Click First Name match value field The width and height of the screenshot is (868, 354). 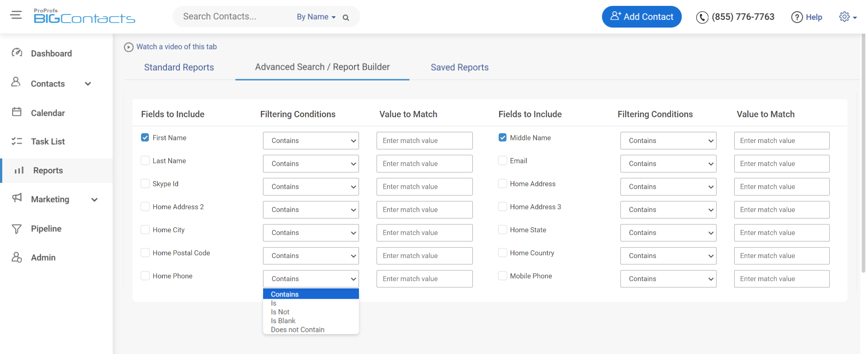(425, 140)
